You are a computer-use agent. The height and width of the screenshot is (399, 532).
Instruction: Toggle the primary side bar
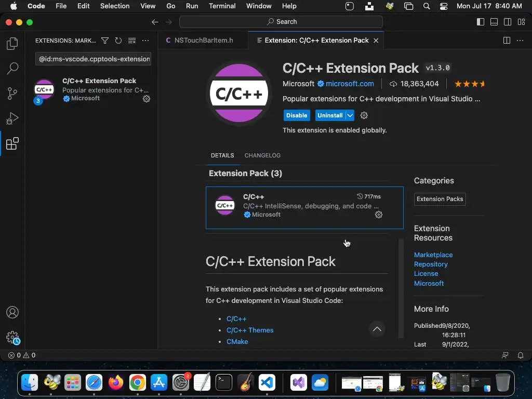click(481, 22)
